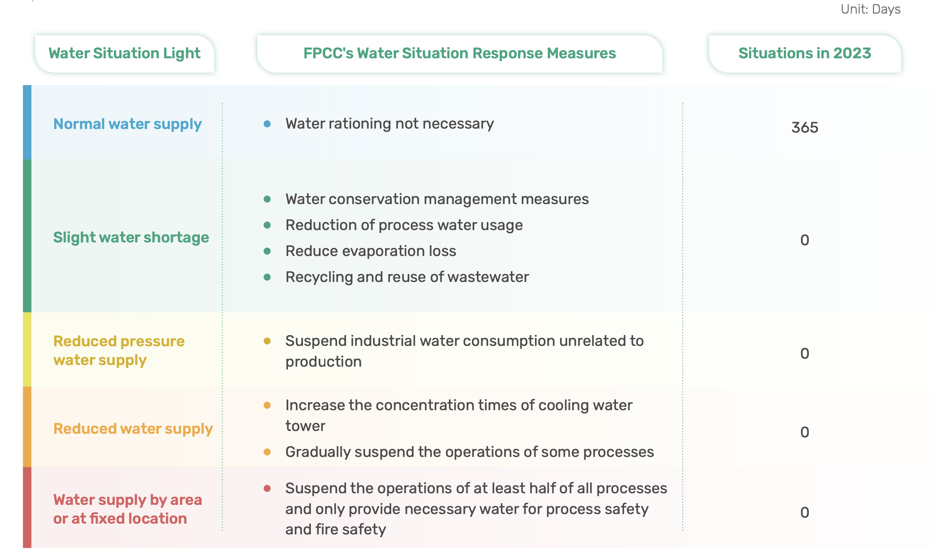Select the Normal water supply label
This screenshot has width=932, height=560.
point(127,124)
